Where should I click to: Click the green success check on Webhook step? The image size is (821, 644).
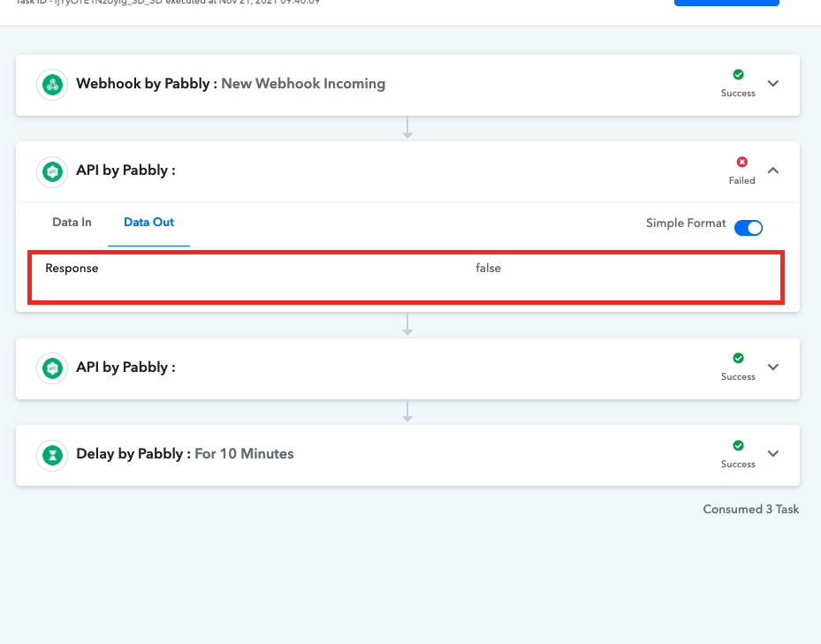tap(738, 74)
